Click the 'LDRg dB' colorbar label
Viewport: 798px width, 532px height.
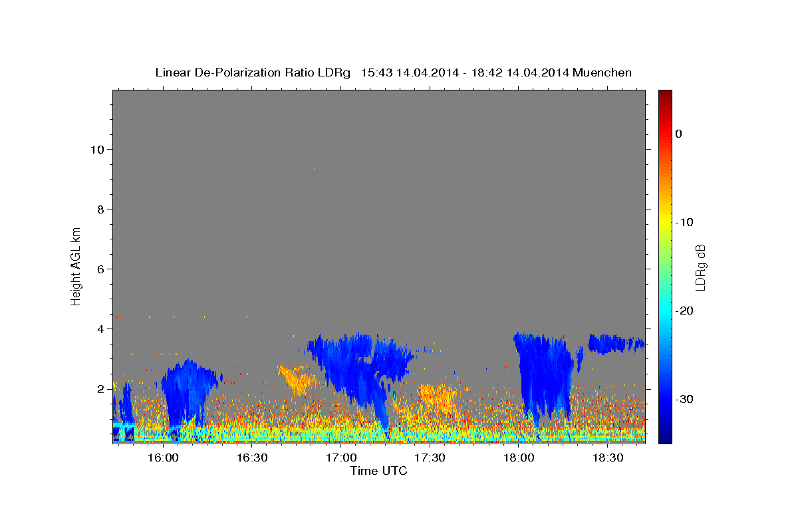[700, 267]
